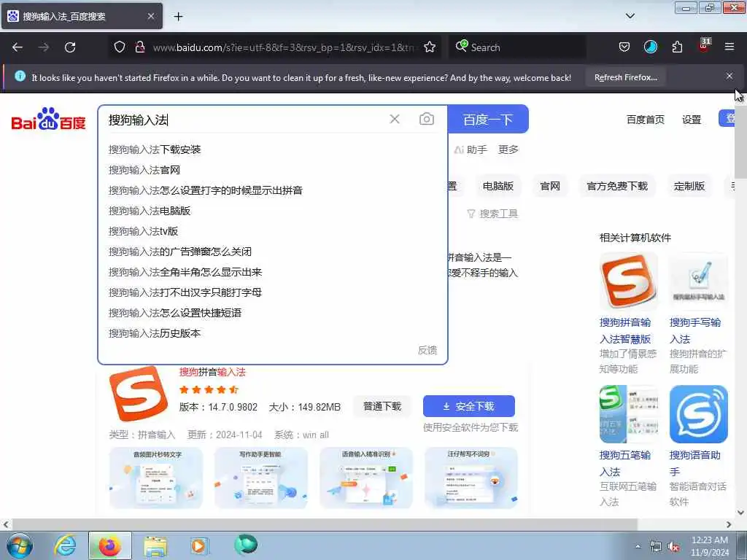747x560 pixels.
Task: Close the 搜狗输入法_百度搜索 tab
Action: coord(150,16)
